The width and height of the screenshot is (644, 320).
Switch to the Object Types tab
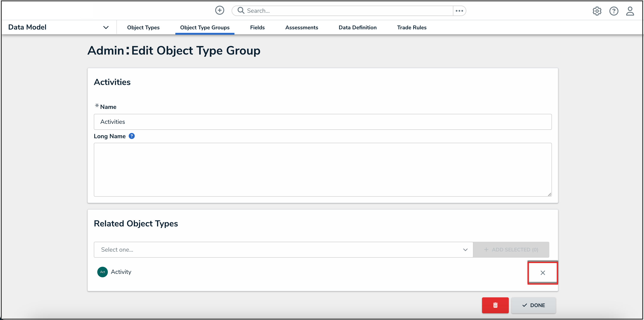pos(143,28)
